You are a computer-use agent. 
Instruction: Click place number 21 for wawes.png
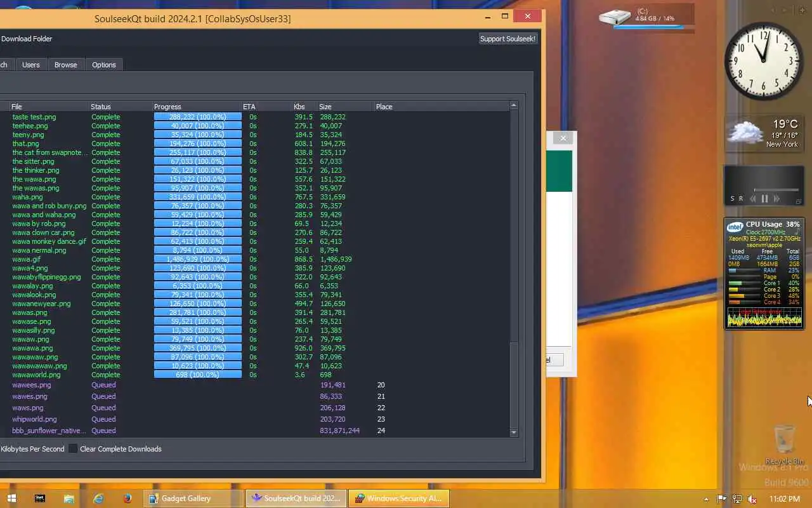(381, 396)
